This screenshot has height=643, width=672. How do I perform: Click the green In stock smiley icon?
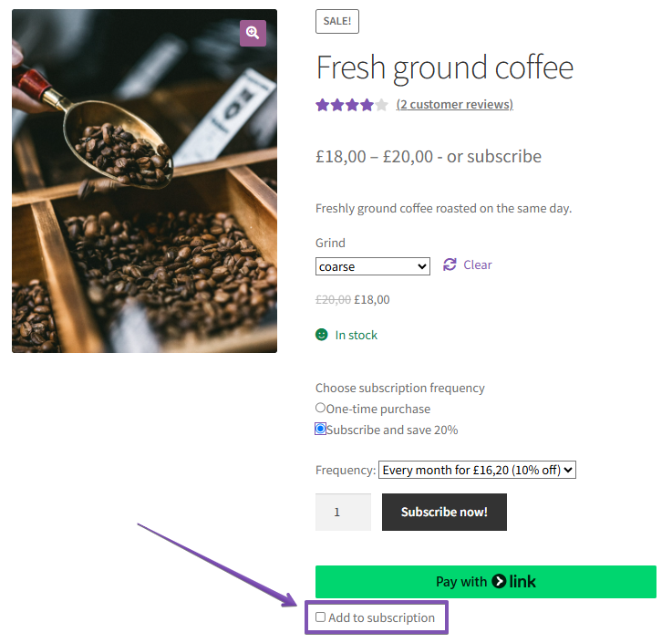coord(322,335)
